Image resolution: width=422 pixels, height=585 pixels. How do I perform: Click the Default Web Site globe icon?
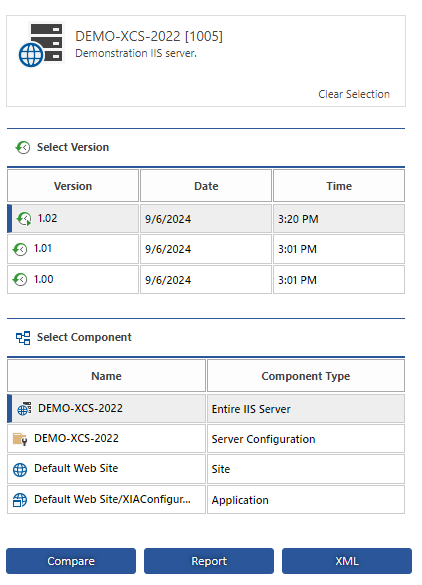click(20, 469)
